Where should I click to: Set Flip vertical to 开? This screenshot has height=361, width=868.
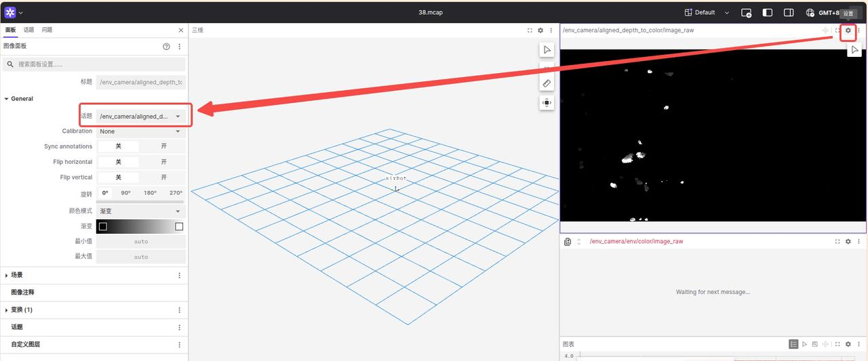coord(163,177)
